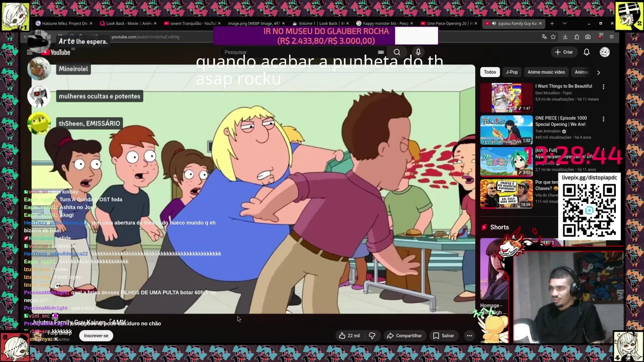Screen dimensions: 644x362
Task: Start voice search with microphone icon
Action: click(418, 52)
